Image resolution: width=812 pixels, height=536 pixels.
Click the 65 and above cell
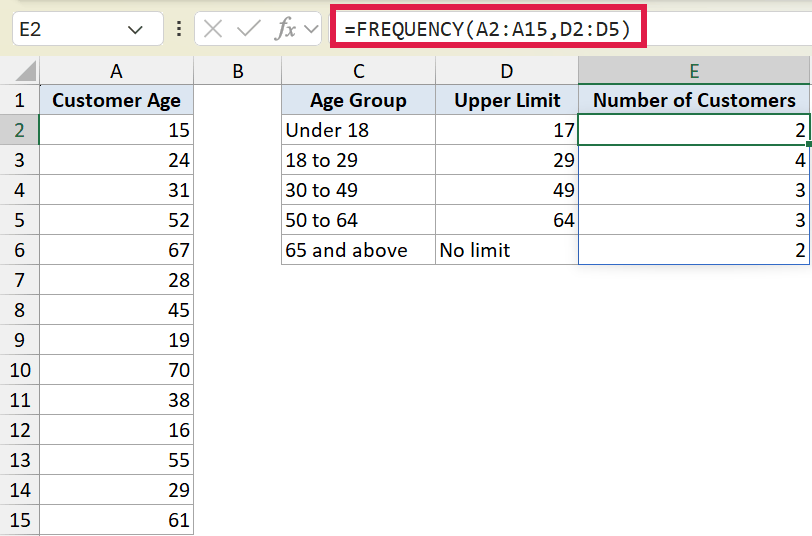click(358, 250)
